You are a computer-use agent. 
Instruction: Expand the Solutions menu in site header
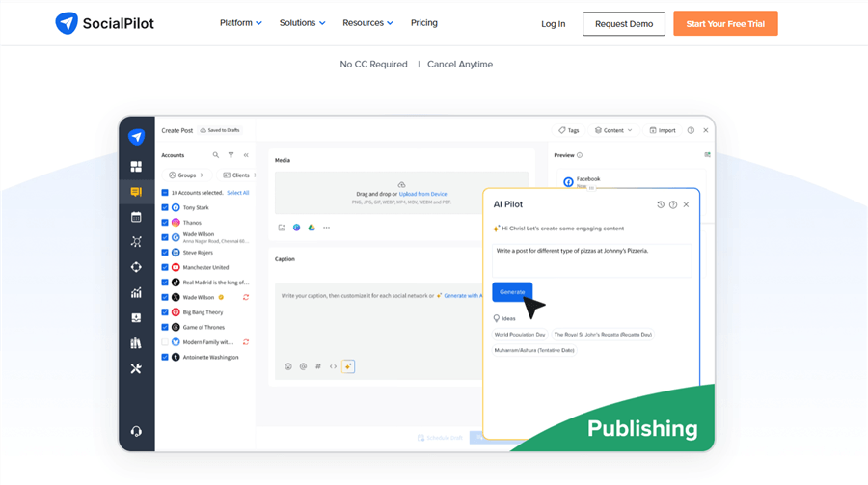(x=302, y=23)
